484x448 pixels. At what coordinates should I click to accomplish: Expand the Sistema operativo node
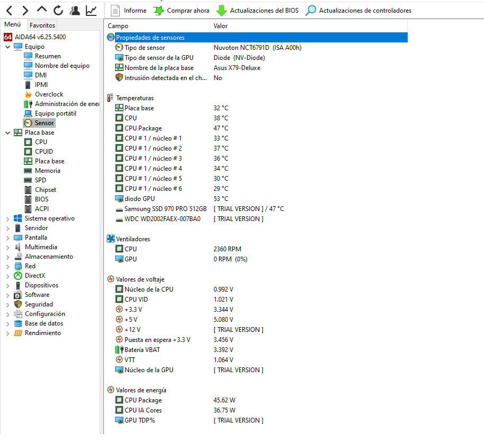tap(8, 219)
